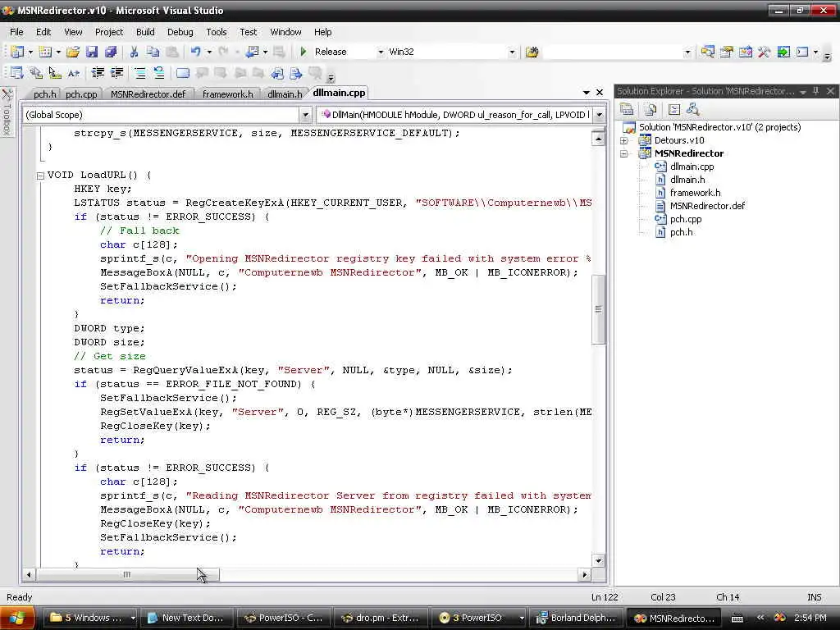
Task: Click the Find in Files icon
Action: click(532, 52)
